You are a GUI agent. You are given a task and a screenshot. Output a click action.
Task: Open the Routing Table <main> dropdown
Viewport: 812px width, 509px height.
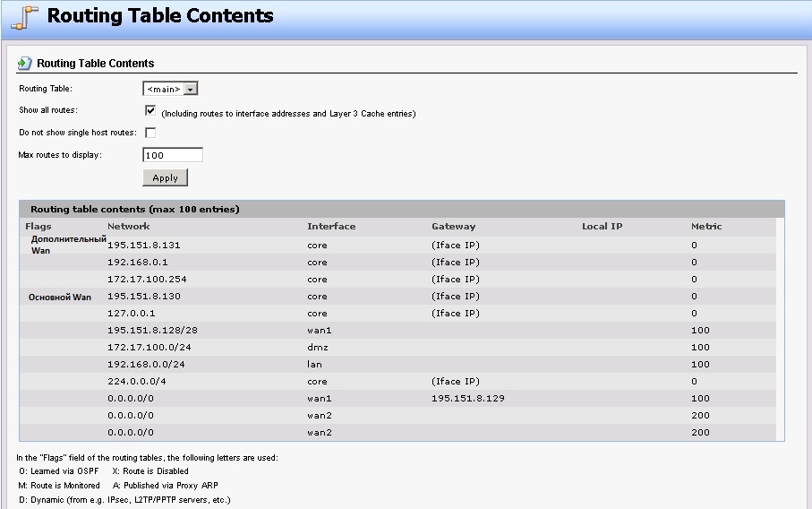170,89
